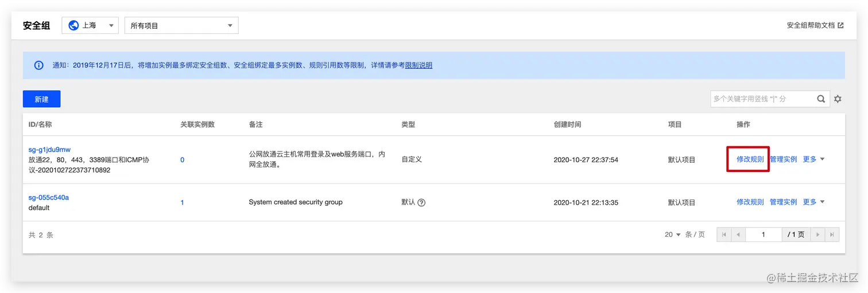868x293 pixels.
Task: Go to first page with pagination icon
Action: click(724, 235)
